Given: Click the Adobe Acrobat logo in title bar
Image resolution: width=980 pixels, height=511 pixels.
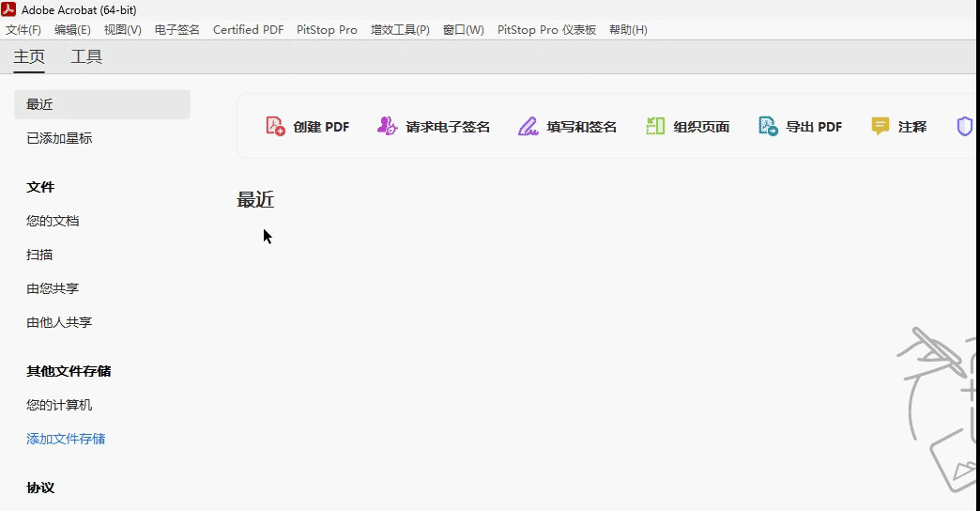Looking at the screenshot, I should [x=8, y=9].
